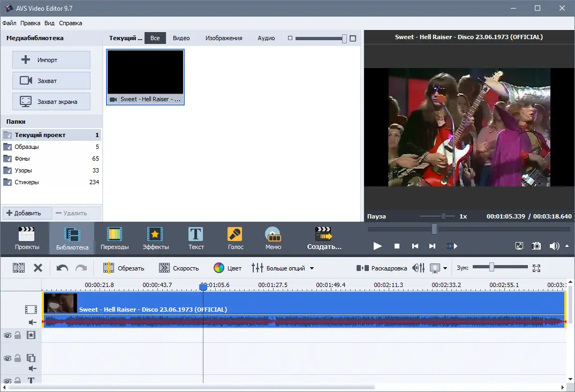575x392 pixels.
Task: Click the Color (Цвет) correction icon
Action: [219, 268]
